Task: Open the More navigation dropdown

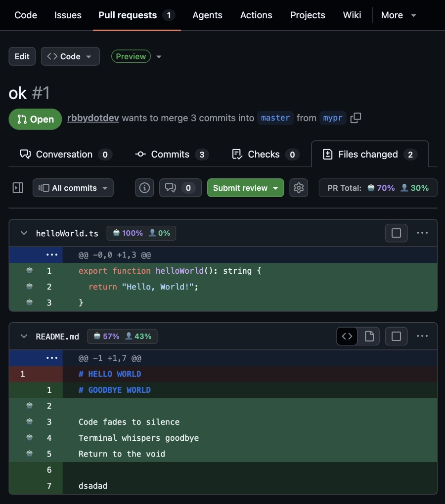Action: (399, 15)
